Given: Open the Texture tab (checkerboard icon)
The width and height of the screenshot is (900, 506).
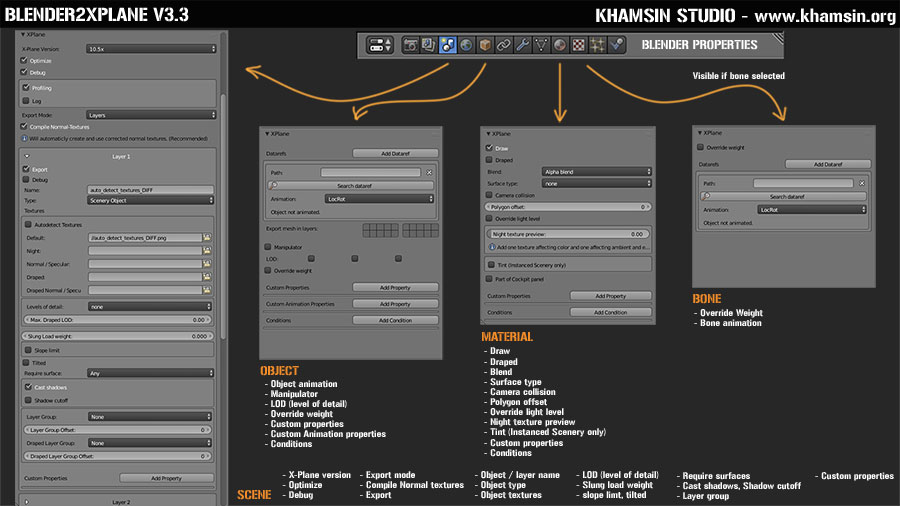Looking at the screenshot, I should (x=579, y=45).
